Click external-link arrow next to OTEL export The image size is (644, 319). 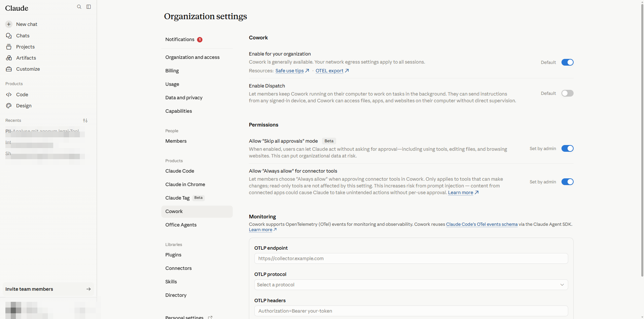[x=347, y=71]
